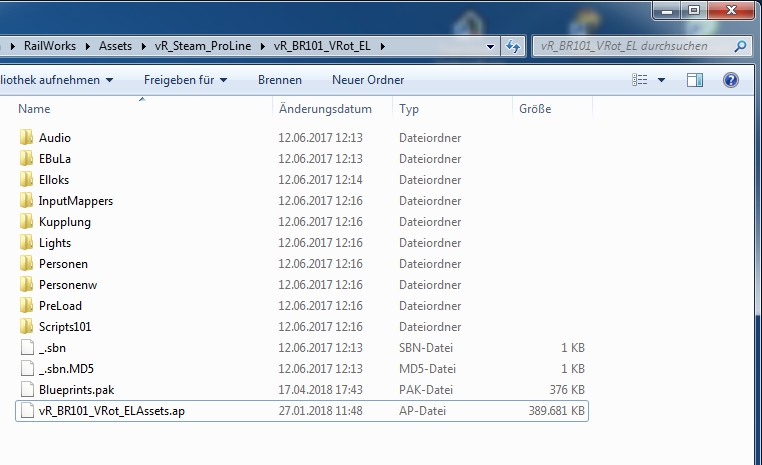
Task: Go to the RailWorks breadcrumb
Action: click(50, 46)
